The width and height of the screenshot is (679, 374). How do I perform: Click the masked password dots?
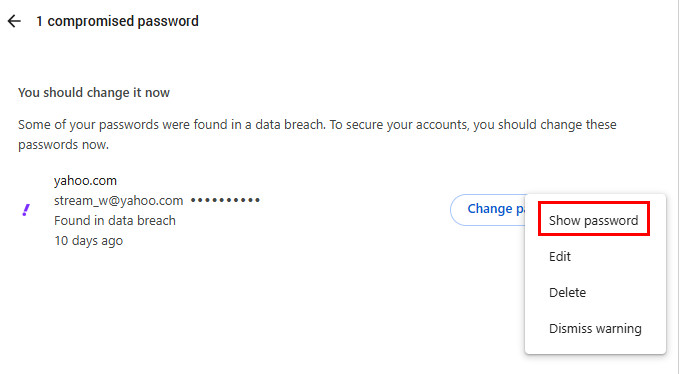pos(225,200)
